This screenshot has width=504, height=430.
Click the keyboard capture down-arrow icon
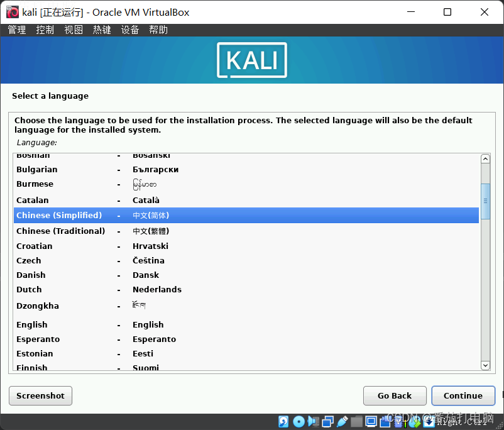pos(429,422)
